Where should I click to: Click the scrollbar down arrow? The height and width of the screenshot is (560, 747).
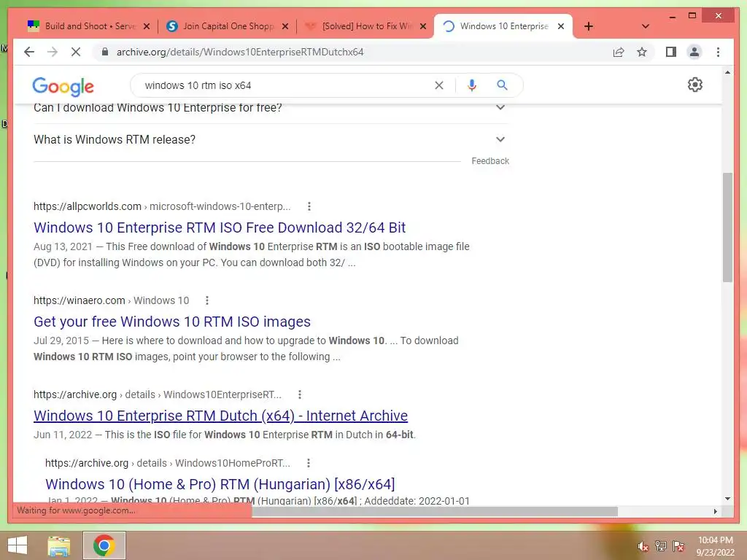tap(727, 499)
